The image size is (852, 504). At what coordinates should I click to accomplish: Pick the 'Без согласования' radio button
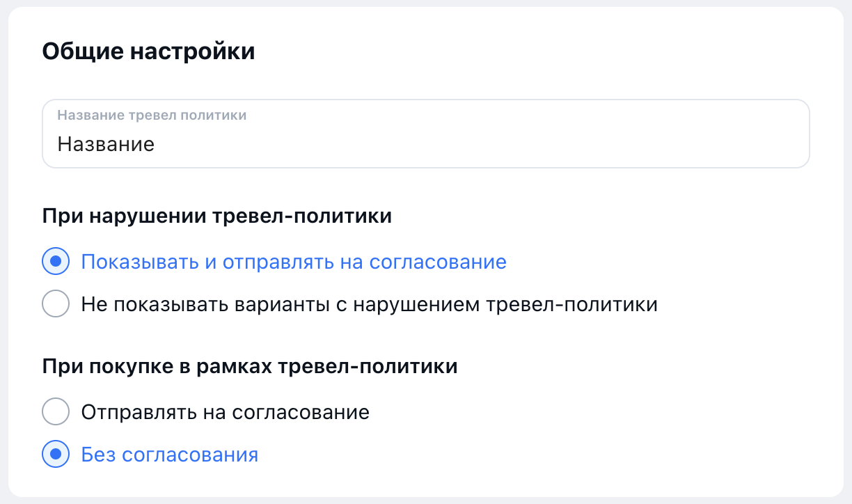point(56,455)
